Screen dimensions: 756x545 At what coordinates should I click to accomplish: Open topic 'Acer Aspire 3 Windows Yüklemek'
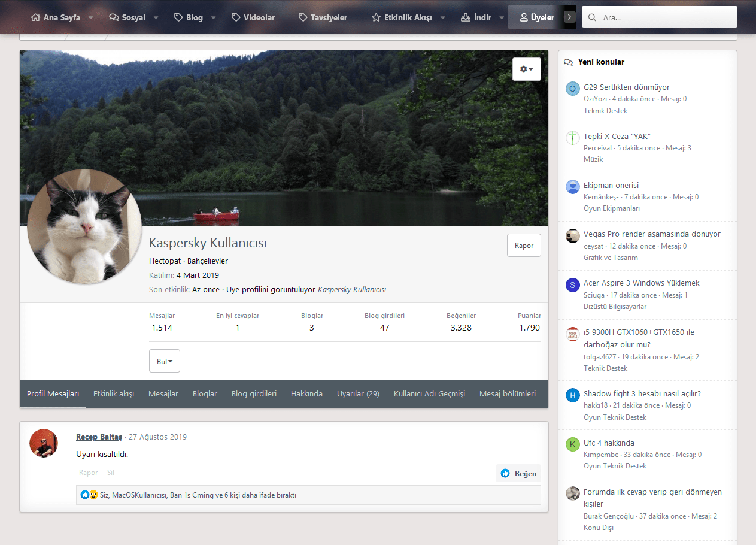coord(642,283)
